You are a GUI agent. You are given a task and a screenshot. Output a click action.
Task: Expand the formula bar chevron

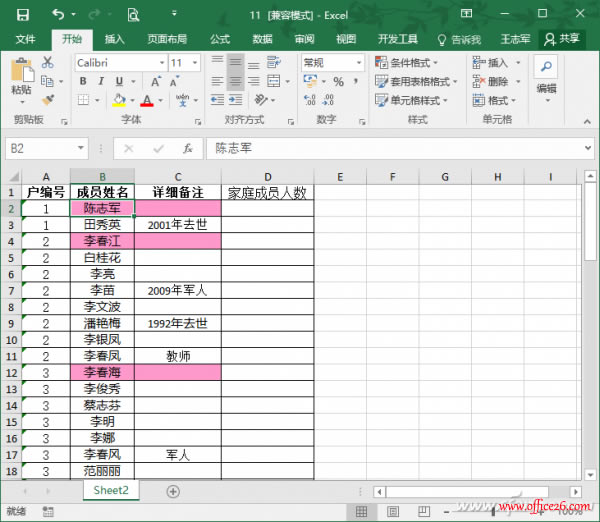[588, 148]
